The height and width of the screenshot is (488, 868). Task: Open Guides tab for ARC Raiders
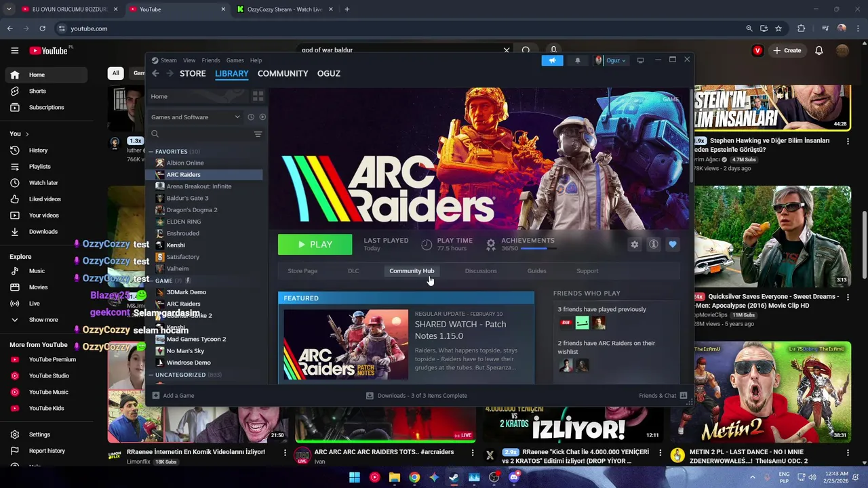(536, 271)
